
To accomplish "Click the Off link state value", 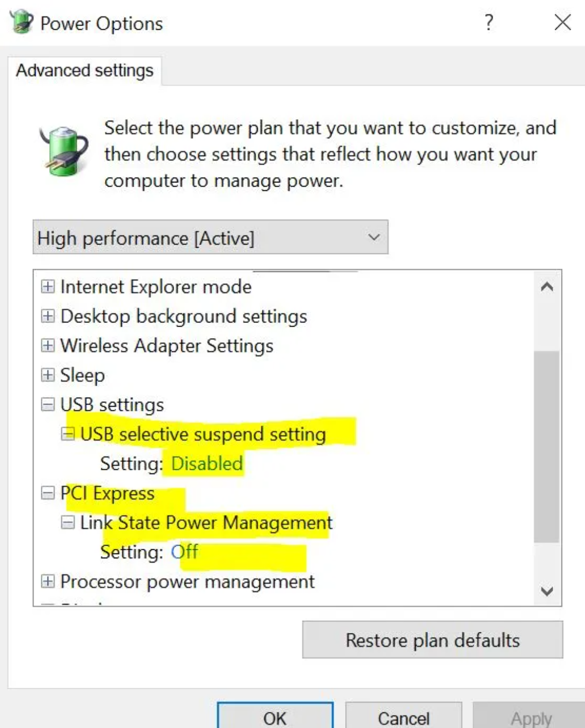I will point(185,552).
